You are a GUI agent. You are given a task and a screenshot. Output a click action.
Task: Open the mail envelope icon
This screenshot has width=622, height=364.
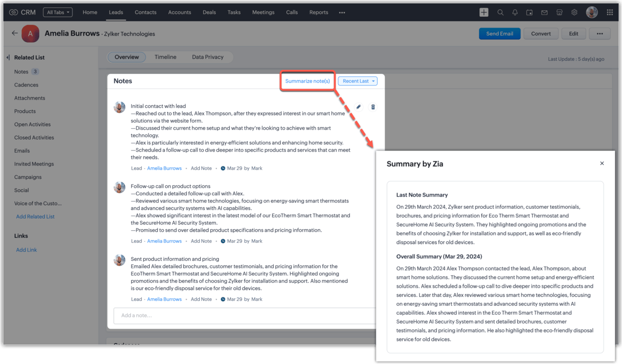pos(544,12)
